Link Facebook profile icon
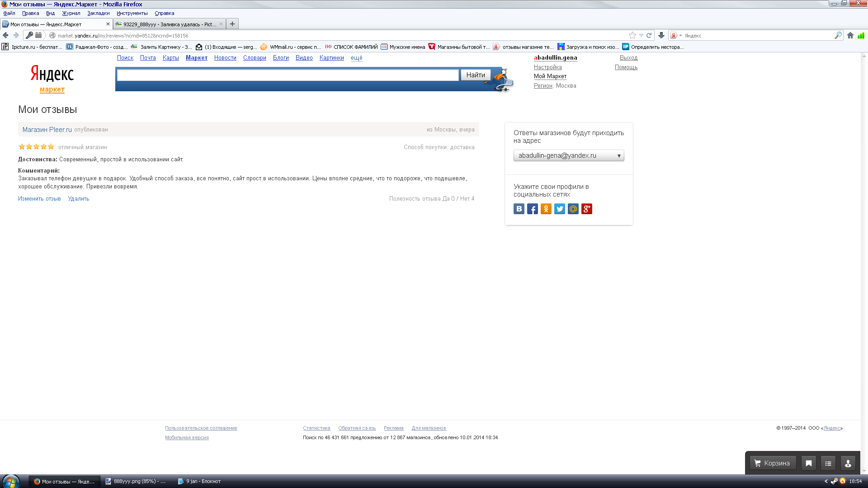 tap(533, 209)
